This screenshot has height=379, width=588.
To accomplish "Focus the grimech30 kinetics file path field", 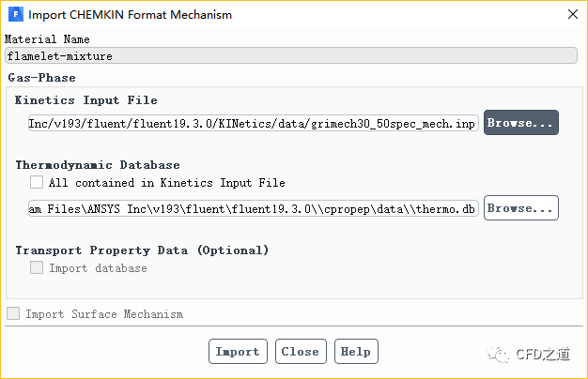I will point(253,123).
